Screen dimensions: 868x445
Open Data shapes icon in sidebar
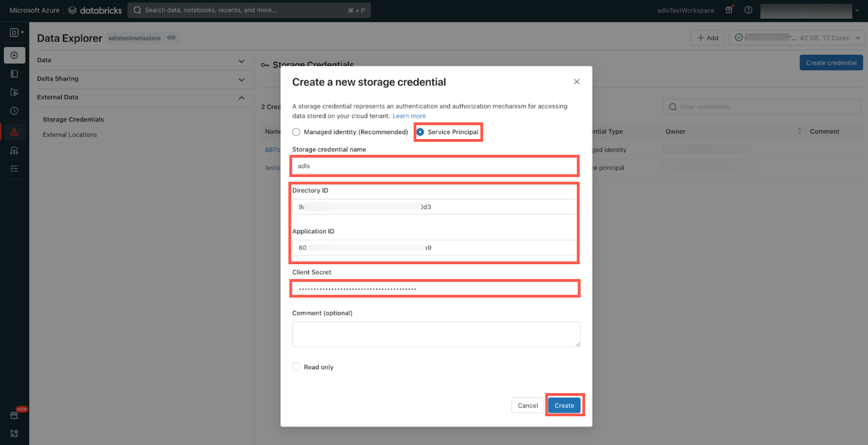click(14, 132)
